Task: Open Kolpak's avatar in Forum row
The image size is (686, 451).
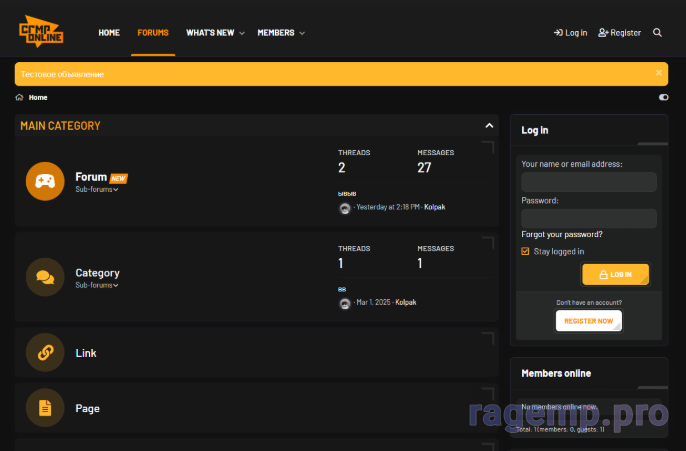Action: [x=345, y=208]
